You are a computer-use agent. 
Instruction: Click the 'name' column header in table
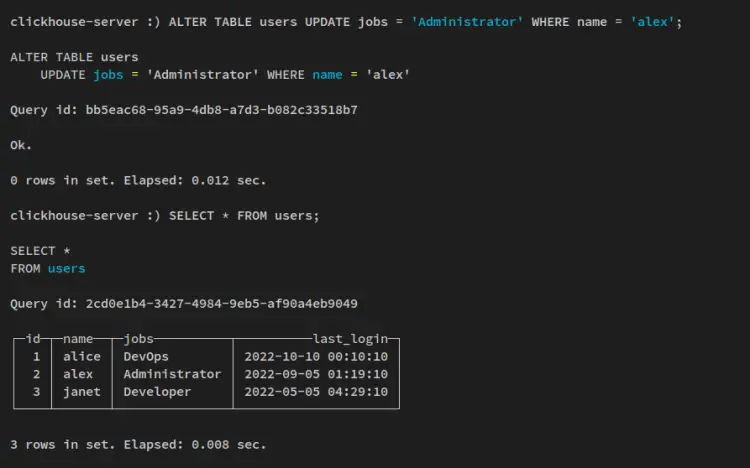(x=77, y=339)
